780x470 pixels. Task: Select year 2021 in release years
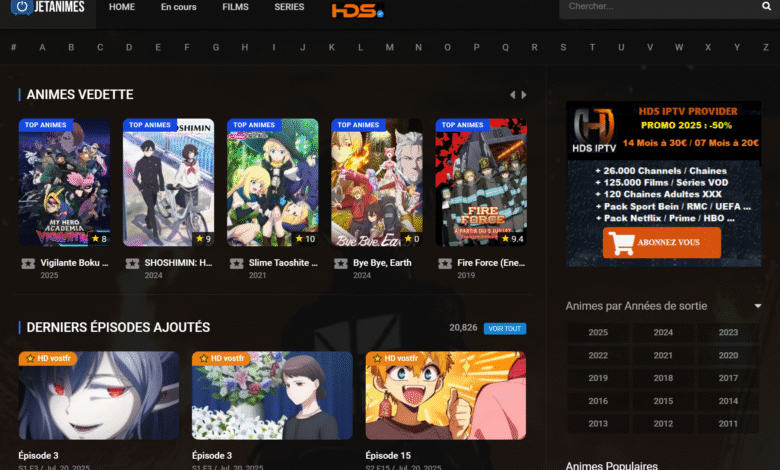(x=663, y=356)
